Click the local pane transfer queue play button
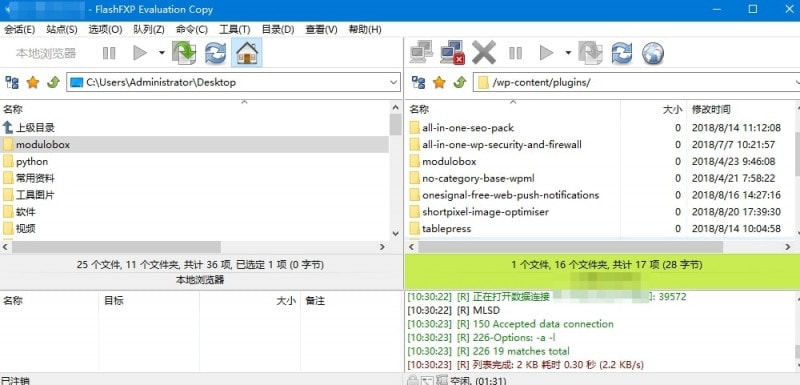The image size is (800, 385). 140,53
